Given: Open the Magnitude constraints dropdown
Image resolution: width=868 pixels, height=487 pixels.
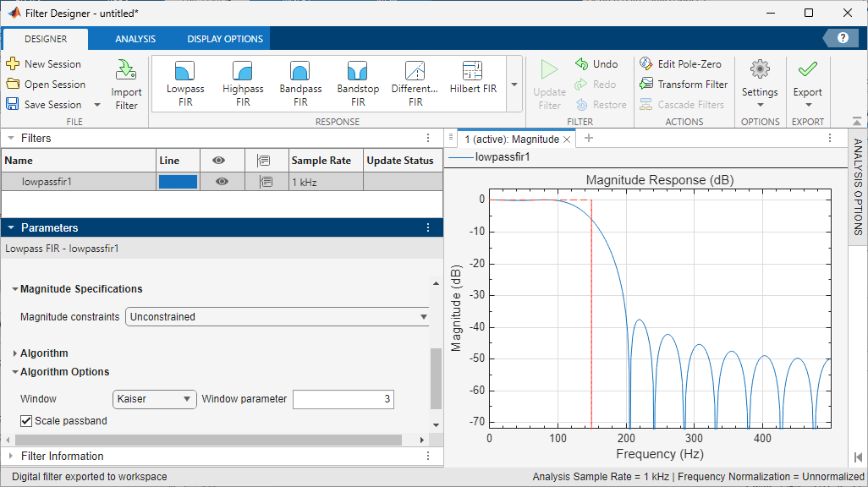Looking at the screenshot, I should (277, 316).
